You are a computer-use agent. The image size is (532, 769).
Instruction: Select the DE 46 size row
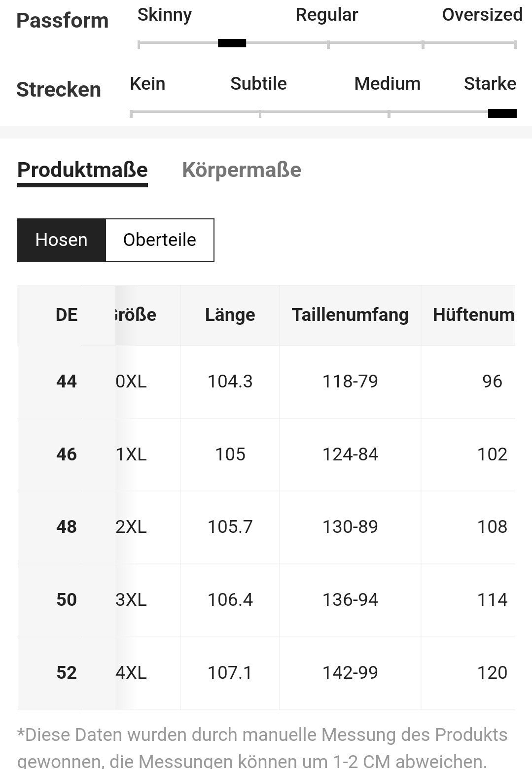tap(266, 454)
